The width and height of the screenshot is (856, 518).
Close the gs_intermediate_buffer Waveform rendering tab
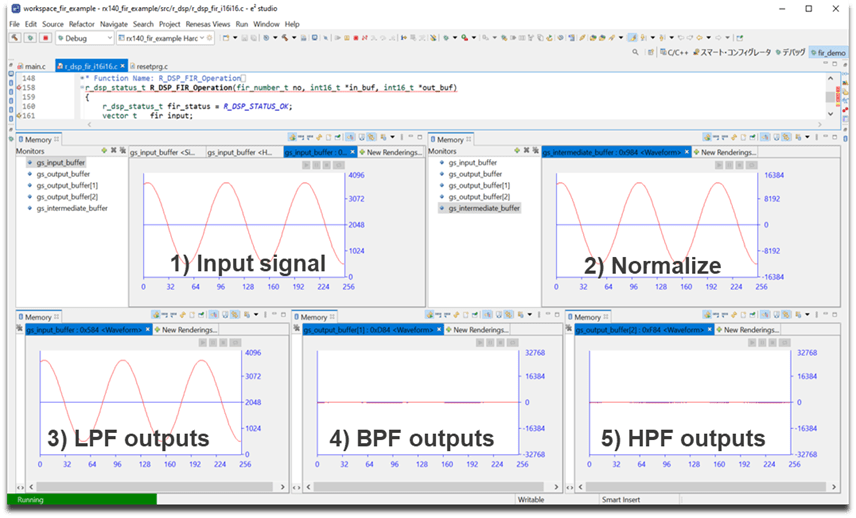(x=689, y=152)
